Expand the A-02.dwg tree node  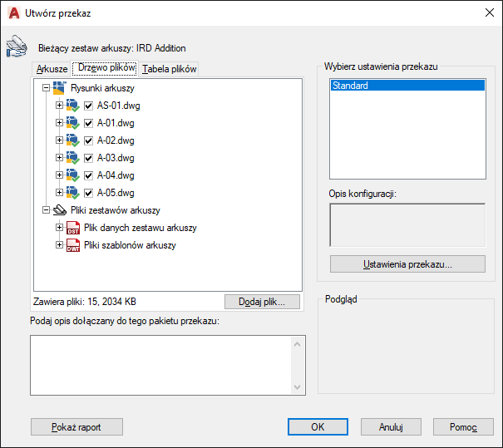59,140
